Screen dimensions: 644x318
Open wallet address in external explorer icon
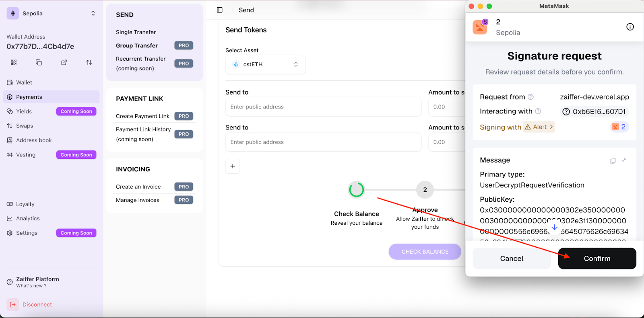64,62
